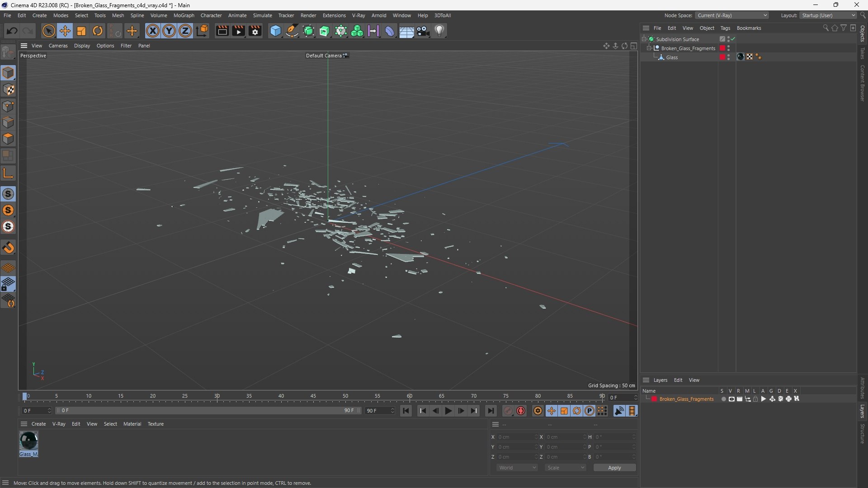Open the Spline Pen tool
Screen dimensions: 868x488
point(292,31)
